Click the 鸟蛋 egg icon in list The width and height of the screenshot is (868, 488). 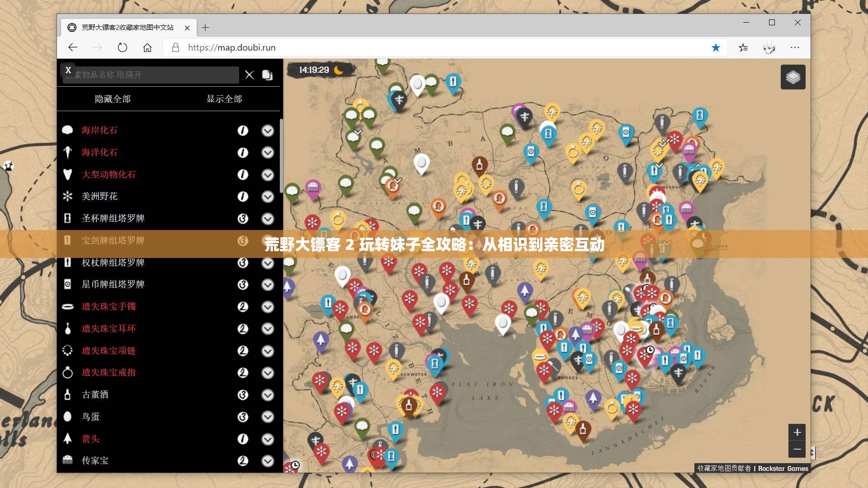pyautogui.click(x=67, y=417)
